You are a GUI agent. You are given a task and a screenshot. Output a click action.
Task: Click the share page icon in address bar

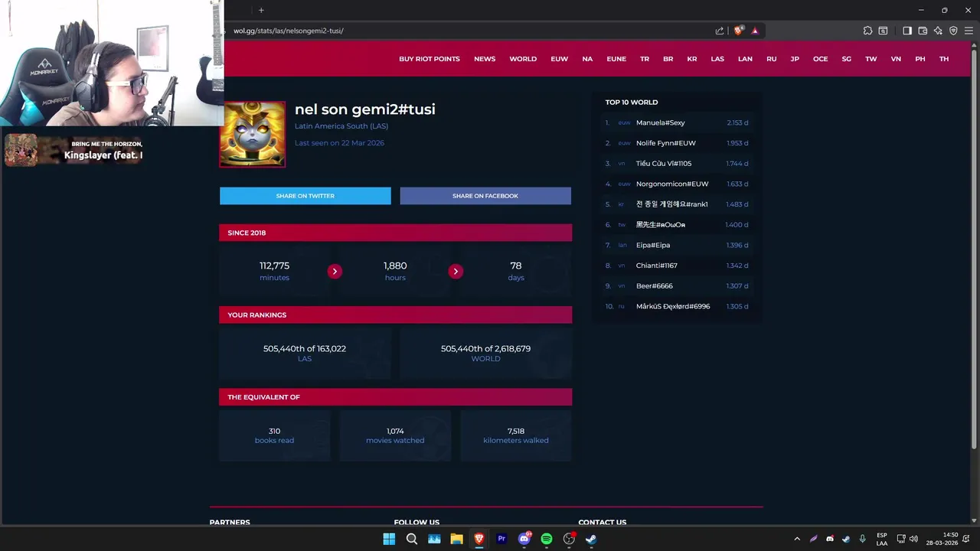click(x=720, y=31)
